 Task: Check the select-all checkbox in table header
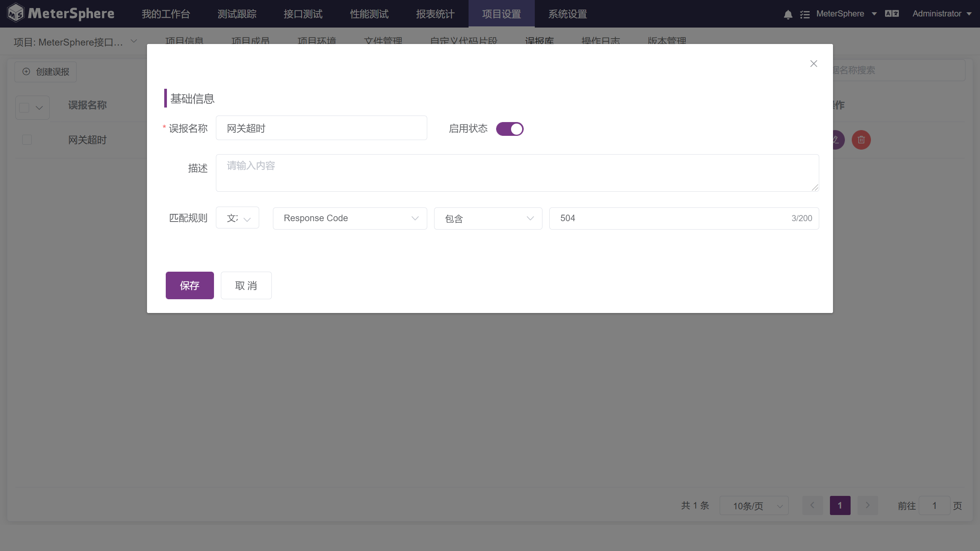click(24, 108)
